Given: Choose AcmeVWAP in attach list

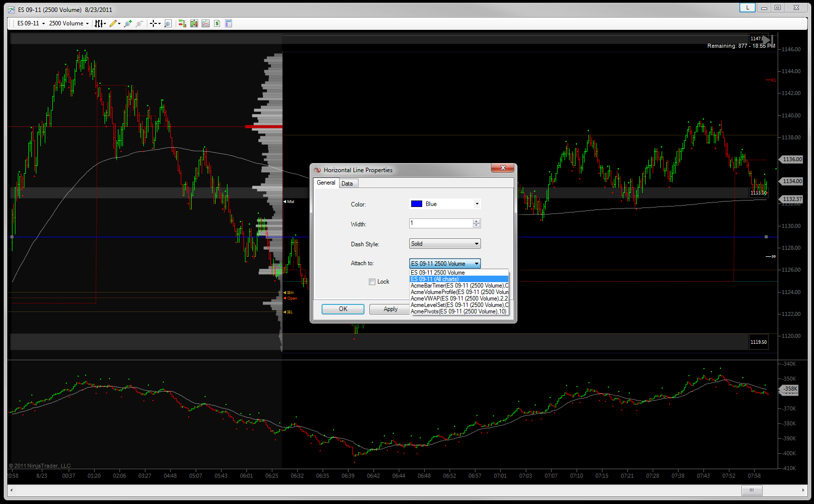Looking at the screenshot, I should click(x=459, y=299).
